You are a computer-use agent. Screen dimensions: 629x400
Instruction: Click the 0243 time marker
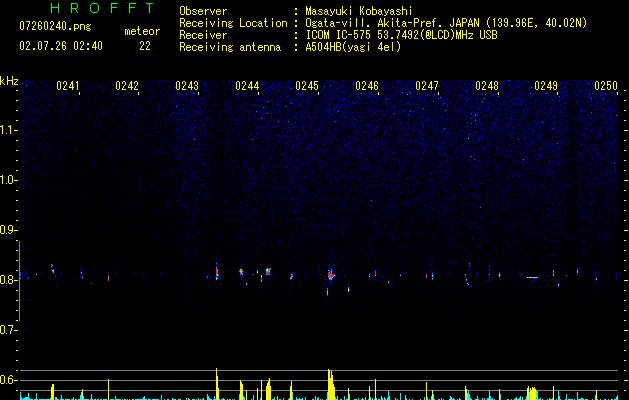coord(187,85)
